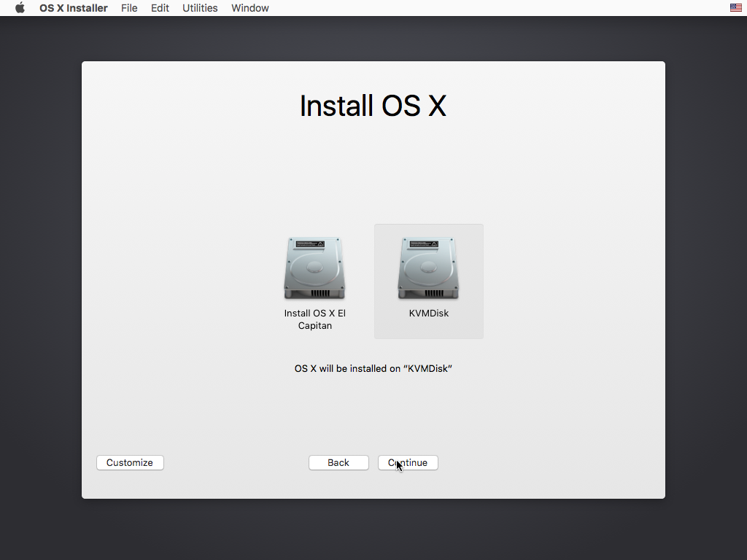Click the Apple logo in the menu bar

coord(19,8)
